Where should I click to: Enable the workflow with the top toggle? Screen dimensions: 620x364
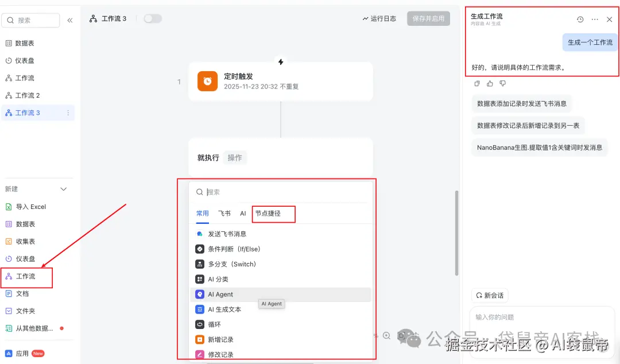pos(152,18)
